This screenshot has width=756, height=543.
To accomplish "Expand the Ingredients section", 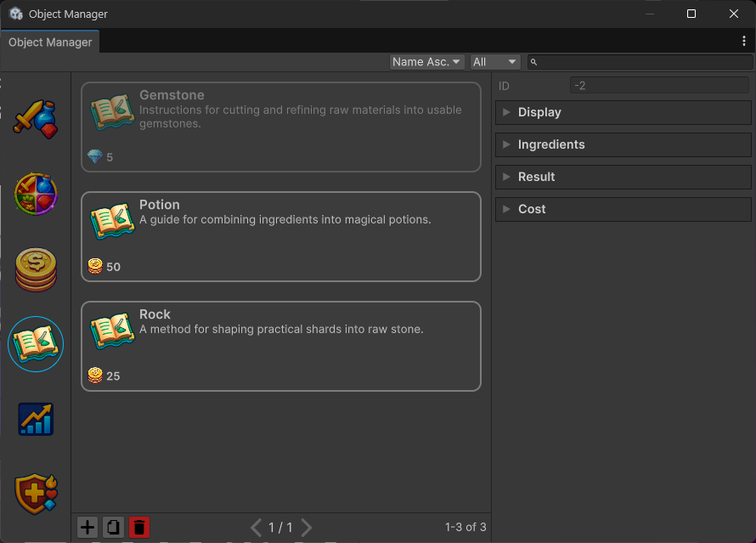I will tap(623, 144).
